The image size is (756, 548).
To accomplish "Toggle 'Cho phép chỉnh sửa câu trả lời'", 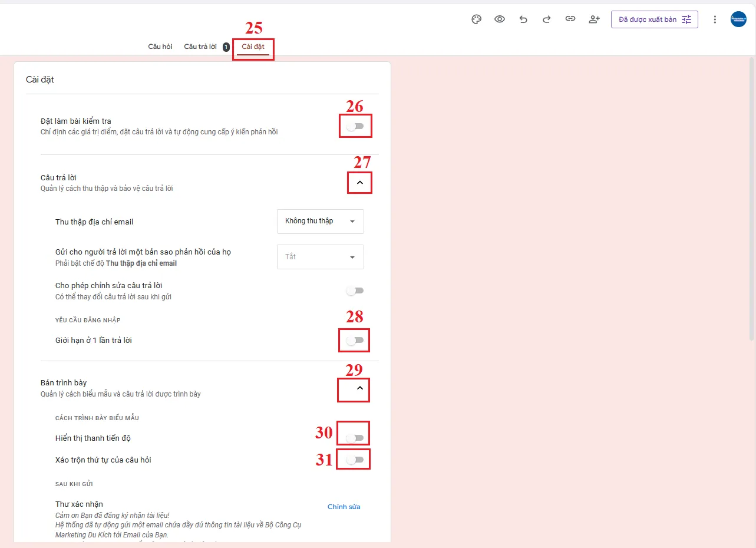I will pyautogui.click(x=355, y=291).
